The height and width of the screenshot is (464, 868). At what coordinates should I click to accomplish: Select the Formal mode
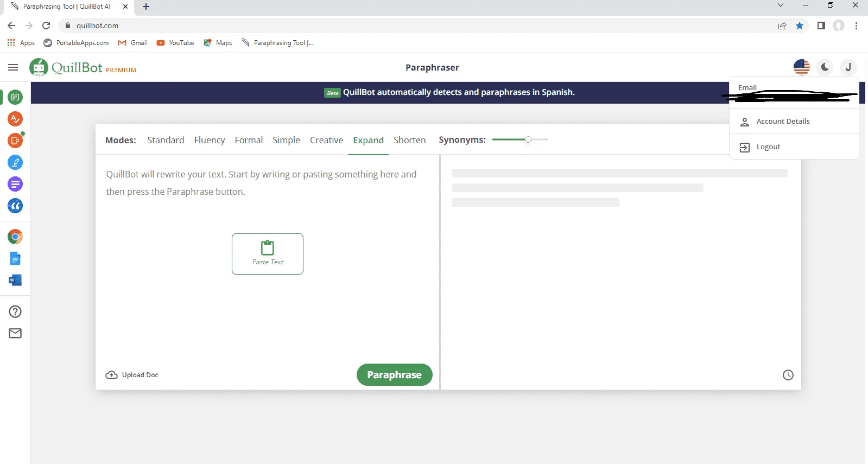(249, 140)
